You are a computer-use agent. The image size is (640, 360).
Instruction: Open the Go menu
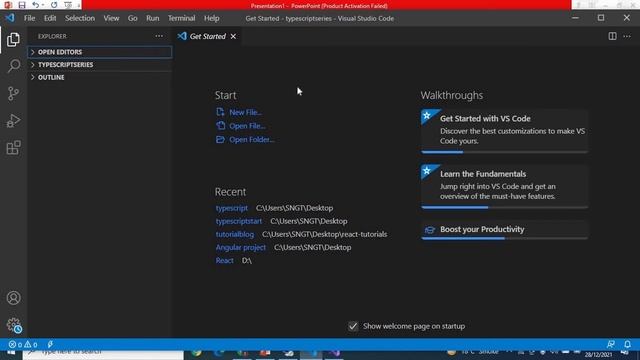pyautogui.click(x=132, y=18)
